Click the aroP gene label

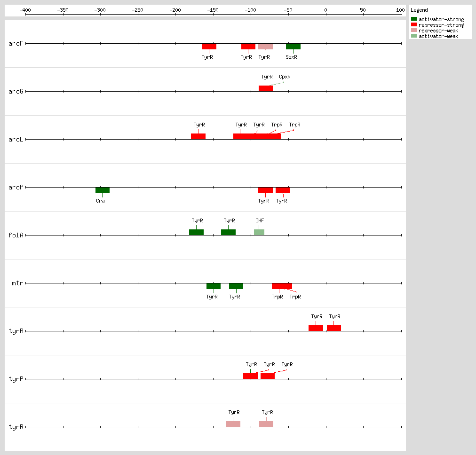[x=16, y=187]
